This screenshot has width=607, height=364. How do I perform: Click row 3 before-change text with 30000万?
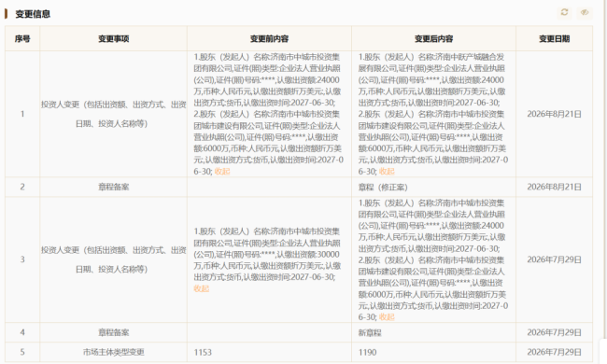[267, 259]
